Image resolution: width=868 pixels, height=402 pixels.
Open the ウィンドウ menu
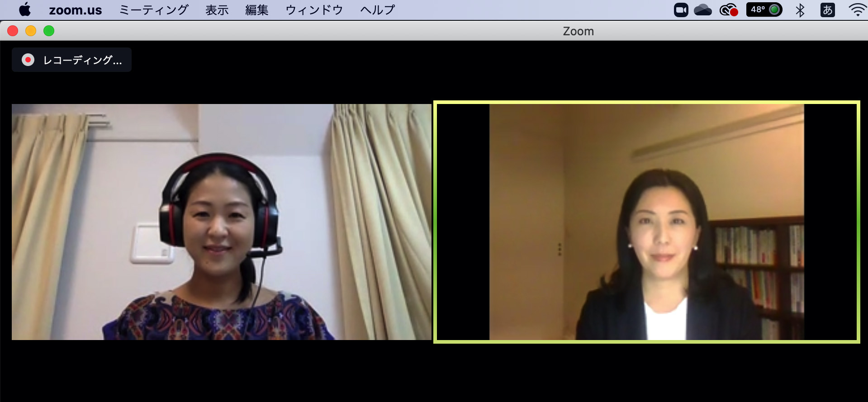click(x=314, y=10)
